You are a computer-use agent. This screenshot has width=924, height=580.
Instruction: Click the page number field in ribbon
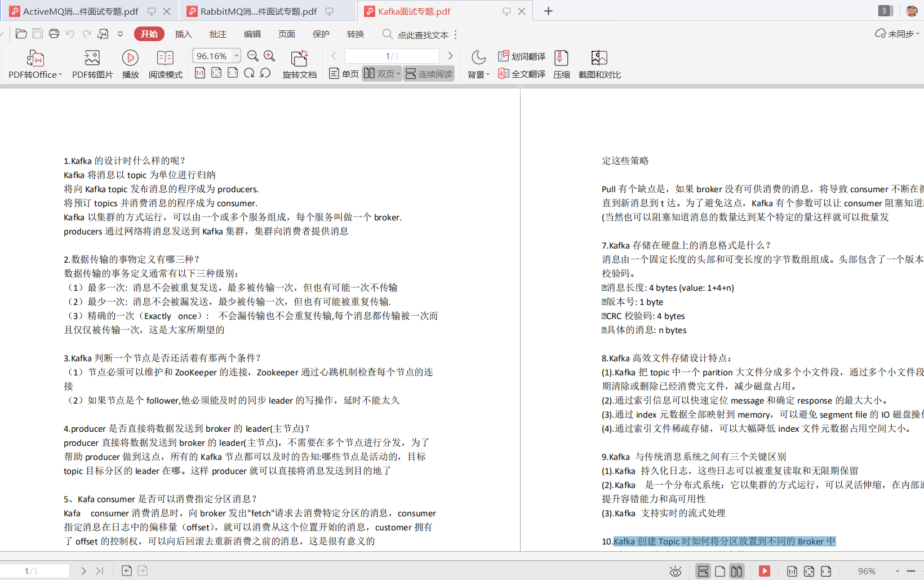[392, 56]
